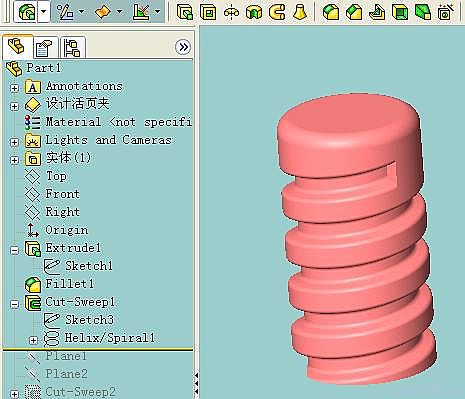Image resolution: width=465 pixels, height=399 pixels.
Task: Click the Revolved Boss/Base tool
Action: (231, 12)
